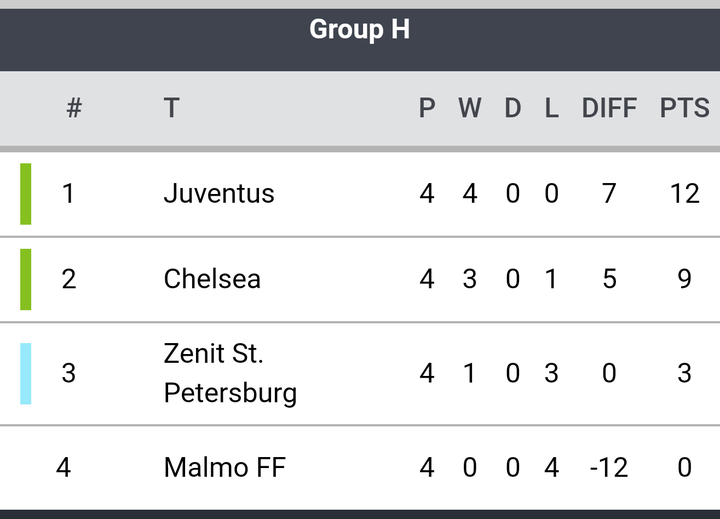This screenshot has width=720, height=519.
Task: Sort by the PTS column header
Action: pos(685,108)
